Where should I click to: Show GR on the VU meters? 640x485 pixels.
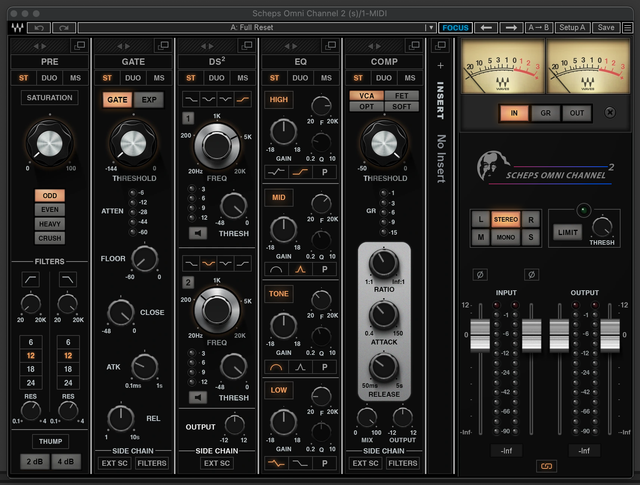545,113
